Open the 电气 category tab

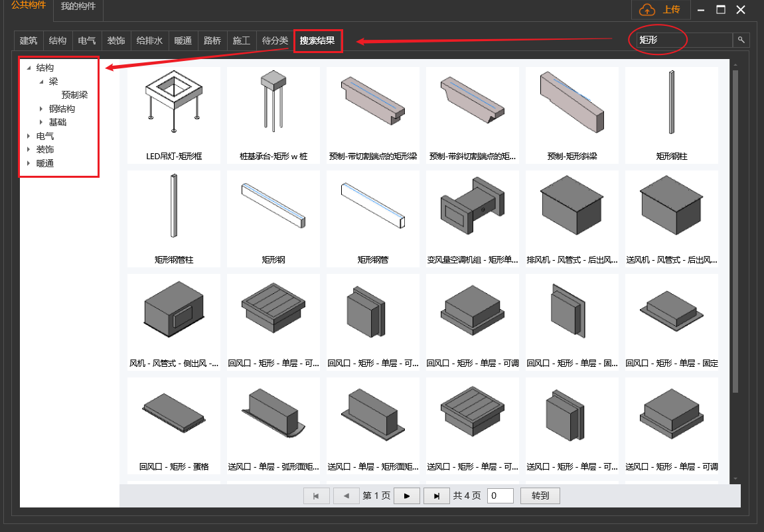(x=87, y=40)
